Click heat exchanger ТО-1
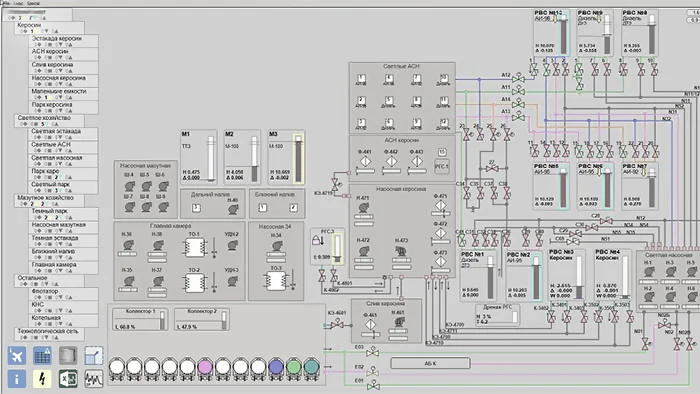The width and height of the screenshot is (700, 394). tap(194, 248)
